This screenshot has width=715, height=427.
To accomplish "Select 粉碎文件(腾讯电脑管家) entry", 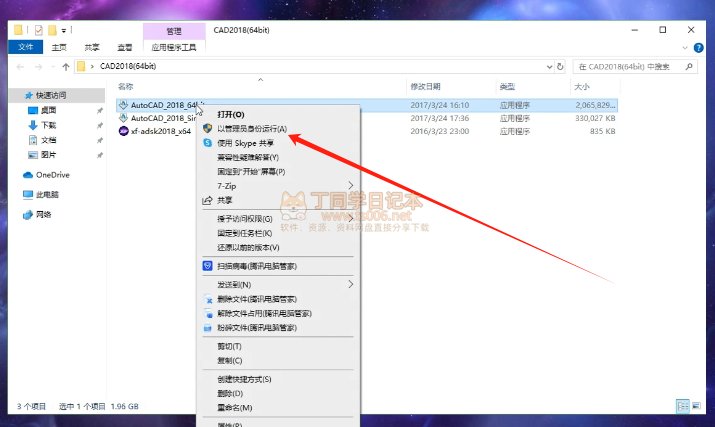I will coord(257,328).
